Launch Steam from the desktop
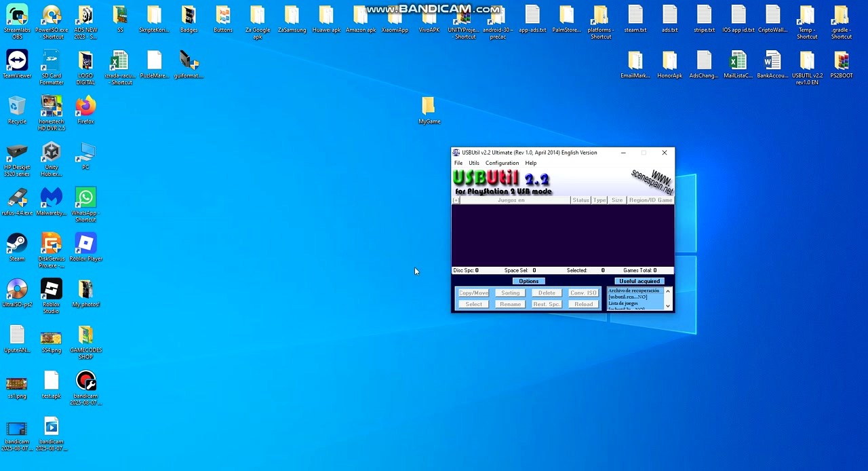The image size is (868, 471). 16,244
